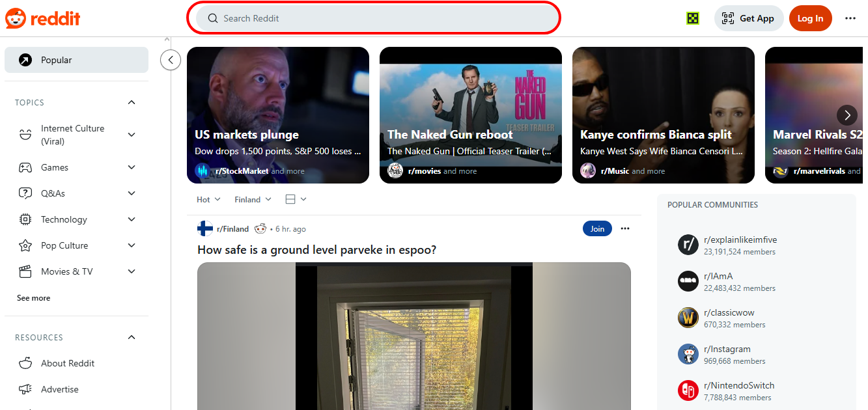Expand Internet Culture (Viral) chevron

[132, 135]
